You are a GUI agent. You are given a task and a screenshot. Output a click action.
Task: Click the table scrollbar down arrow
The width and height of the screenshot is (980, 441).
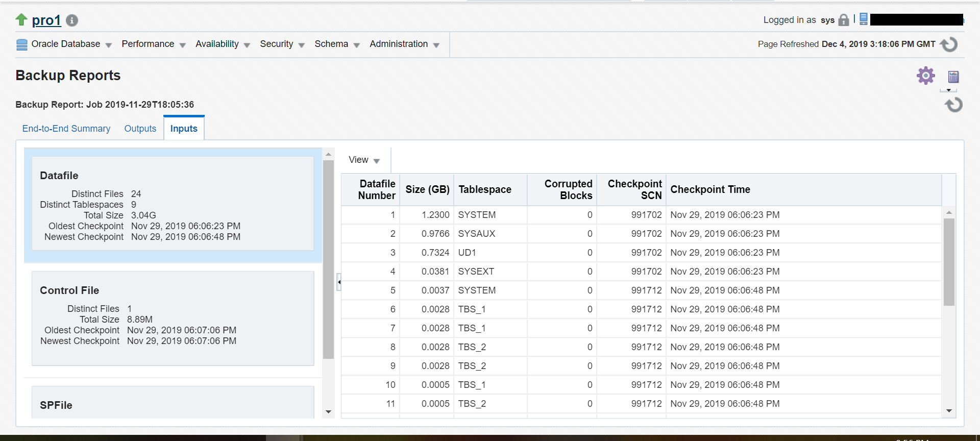pyautogui.click(x=949, y=411)
